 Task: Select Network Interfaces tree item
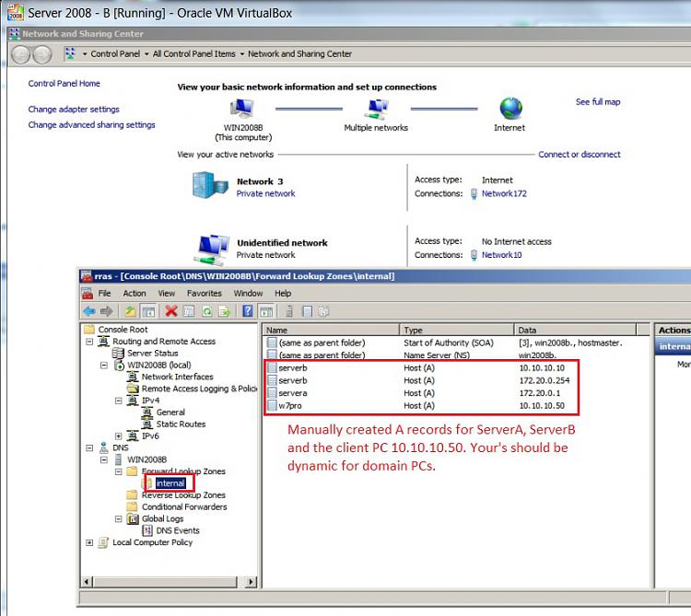point(177,377)
